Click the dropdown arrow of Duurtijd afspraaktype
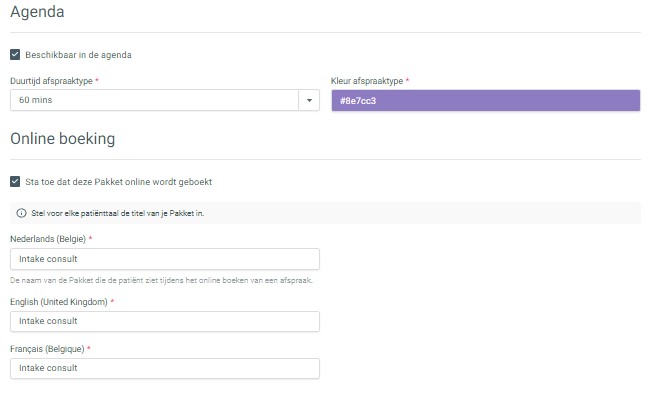The height and width of the screenshot is (394, 656). click(x=309, y=100)
